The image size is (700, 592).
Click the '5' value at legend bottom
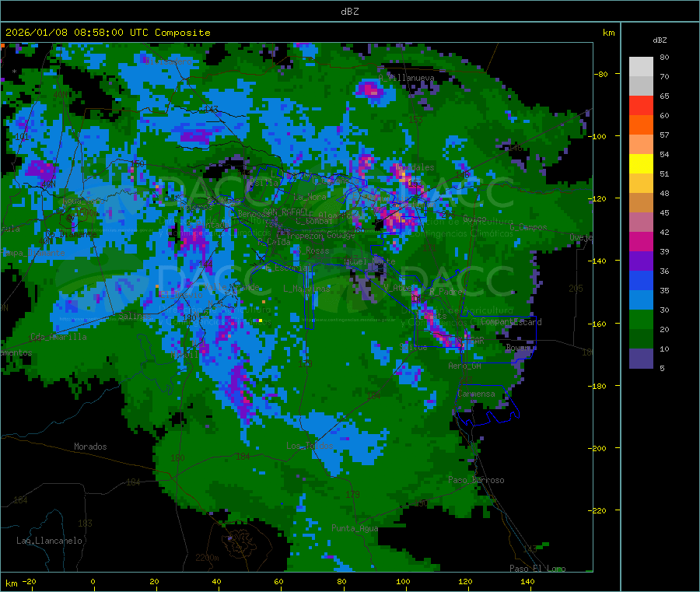pos(662,368)
